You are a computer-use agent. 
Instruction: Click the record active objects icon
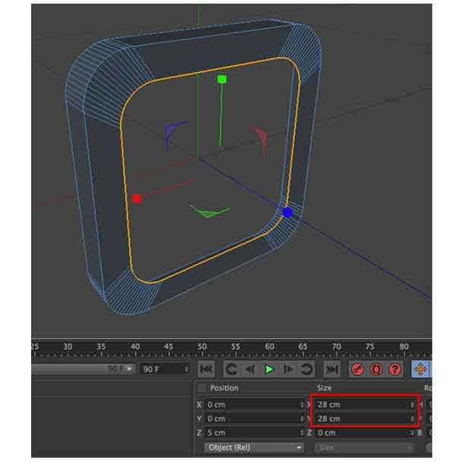[x=357, y=369]
